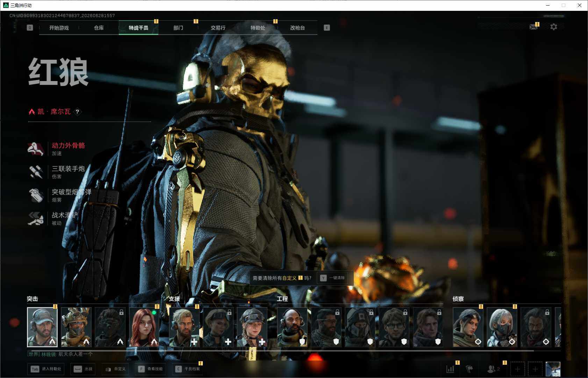Click the 自定义 button
The image size is (588, 378).
coord(115,369)
